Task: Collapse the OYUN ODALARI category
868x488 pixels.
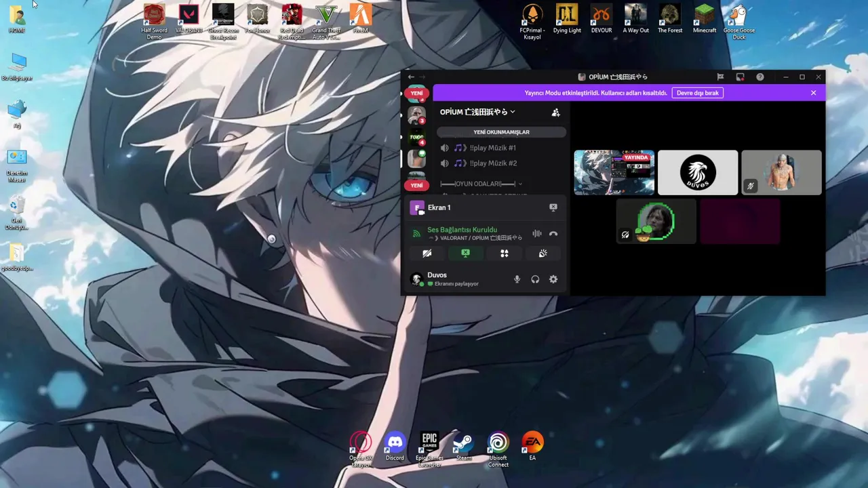Action: [481, 184]
